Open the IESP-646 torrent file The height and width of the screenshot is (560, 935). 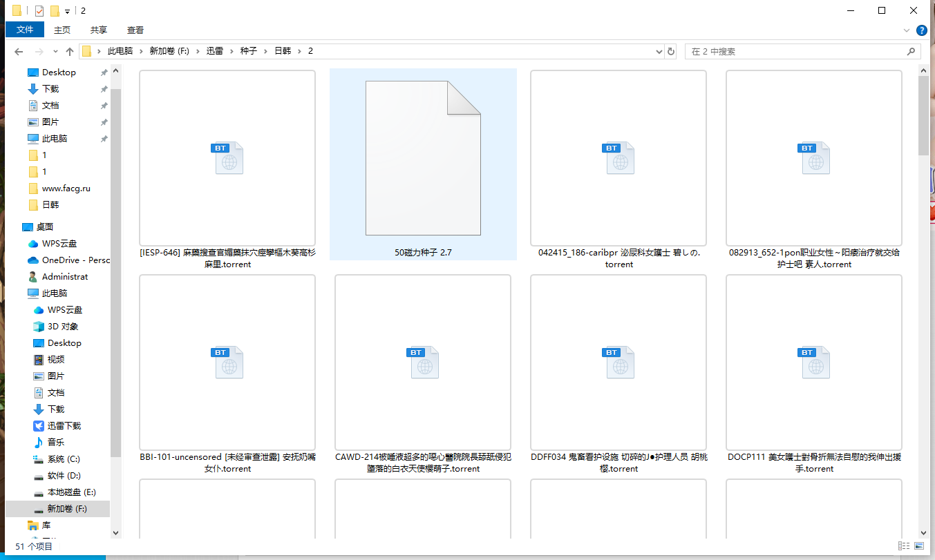tap(227, 169)
